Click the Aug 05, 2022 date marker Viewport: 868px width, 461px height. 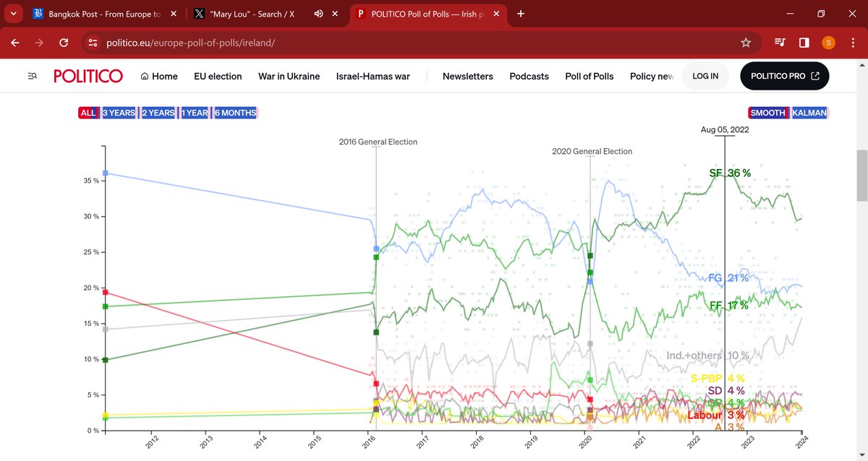(725, 130)
